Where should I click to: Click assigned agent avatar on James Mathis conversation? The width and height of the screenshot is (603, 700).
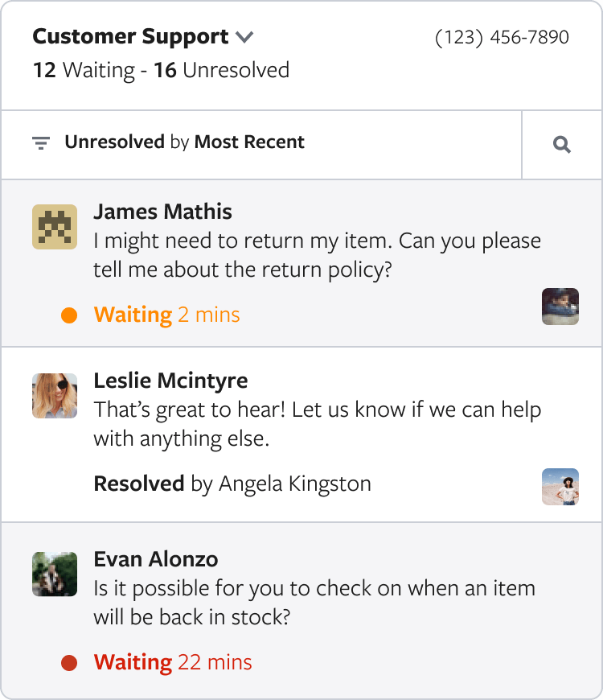[x=560, y=307]
